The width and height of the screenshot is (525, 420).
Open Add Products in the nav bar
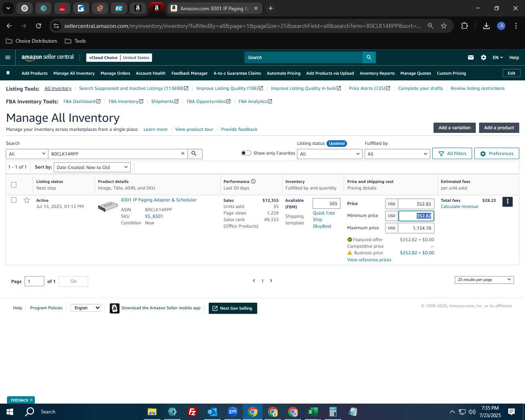(34, 73)
